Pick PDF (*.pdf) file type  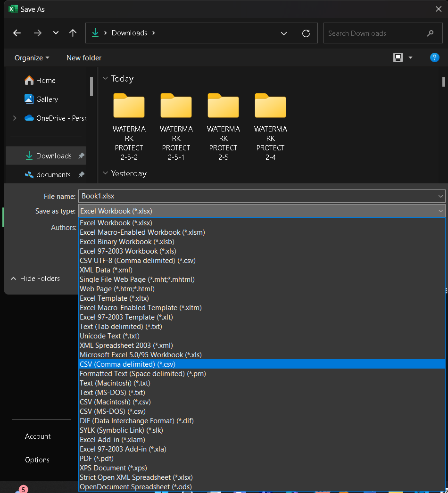click(x=262, y=459)
